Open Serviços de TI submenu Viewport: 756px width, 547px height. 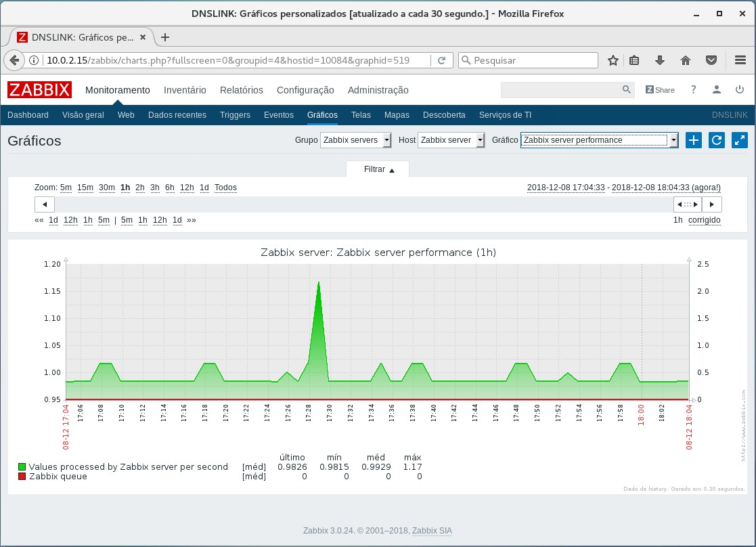click(x=505, y=115)
